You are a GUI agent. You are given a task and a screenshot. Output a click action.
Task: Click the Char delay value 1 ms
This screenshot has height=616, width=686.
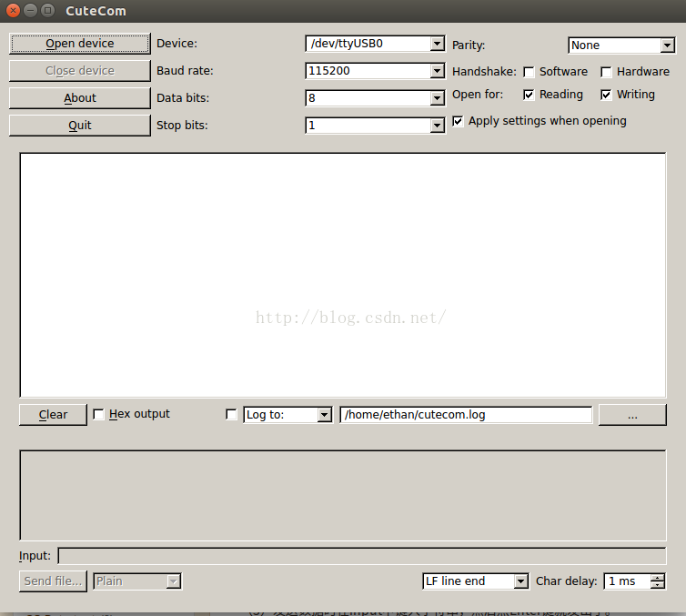pos(621,581)
